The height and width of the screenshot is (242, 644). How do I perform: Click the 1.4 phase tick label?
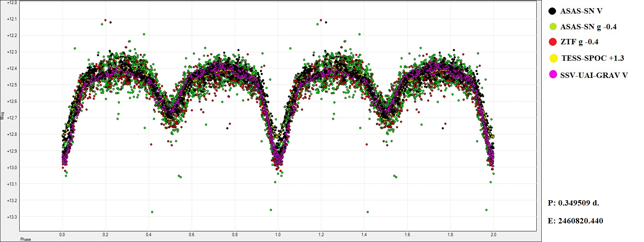[x=364, y=234]
